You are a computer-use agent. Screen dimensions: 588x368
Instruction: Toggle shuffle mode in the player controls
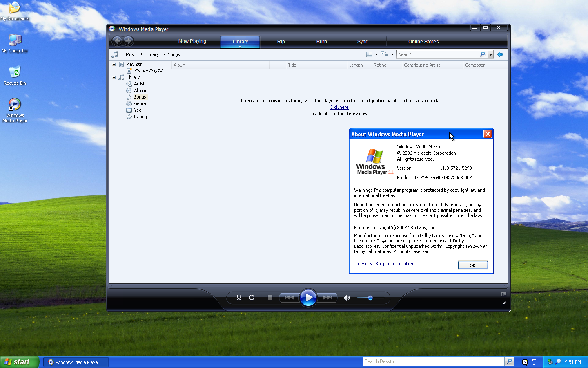[x=239, y=298]
